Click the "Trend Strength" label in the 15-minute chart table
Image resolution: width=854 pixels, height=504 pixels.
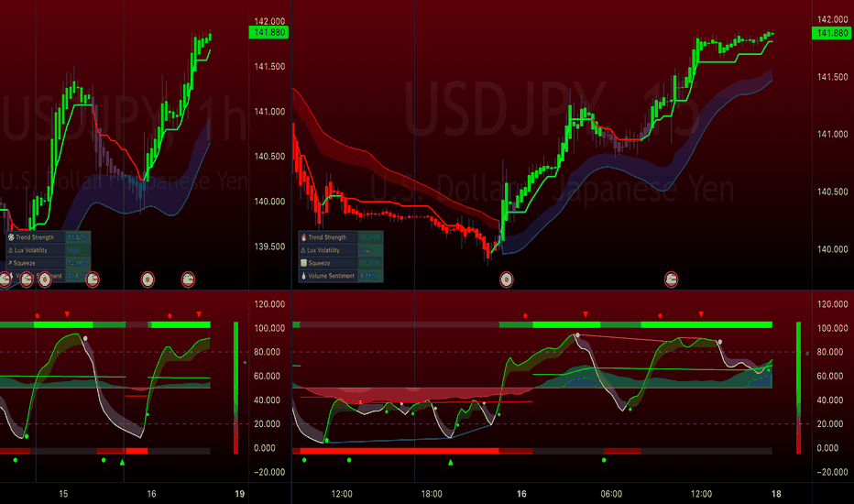327,237
